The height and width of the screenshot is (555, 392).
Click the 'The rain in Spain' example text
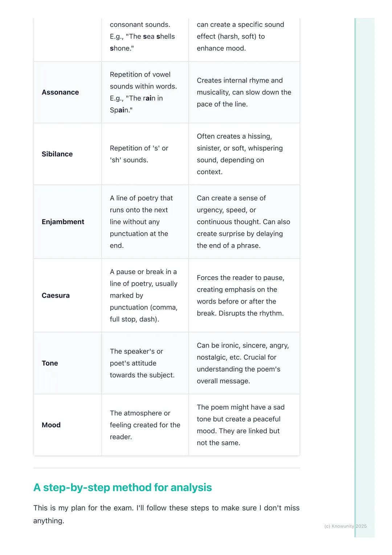pyautogui.click(x=136, y=104)
